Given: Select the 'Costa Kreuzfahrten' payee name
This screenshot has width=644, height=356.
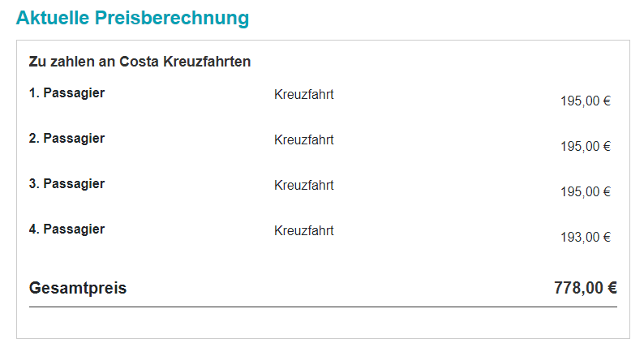Looking at the screenshot, I should (185, 62).
